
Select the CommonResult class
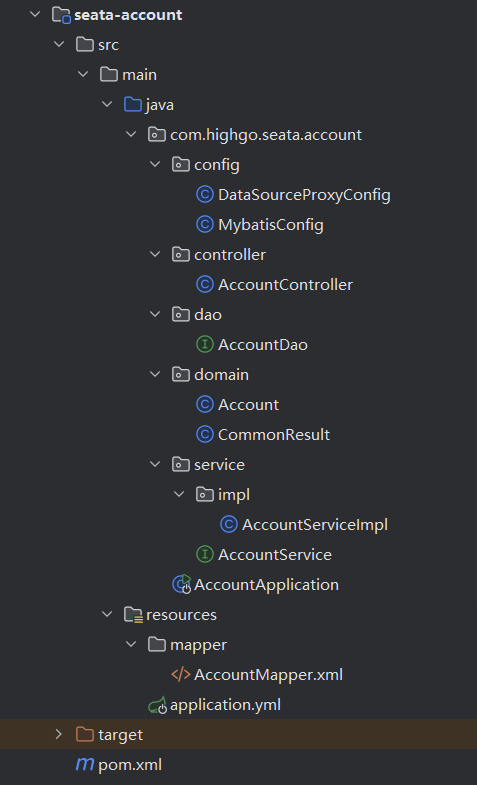[x=274, y=434]
